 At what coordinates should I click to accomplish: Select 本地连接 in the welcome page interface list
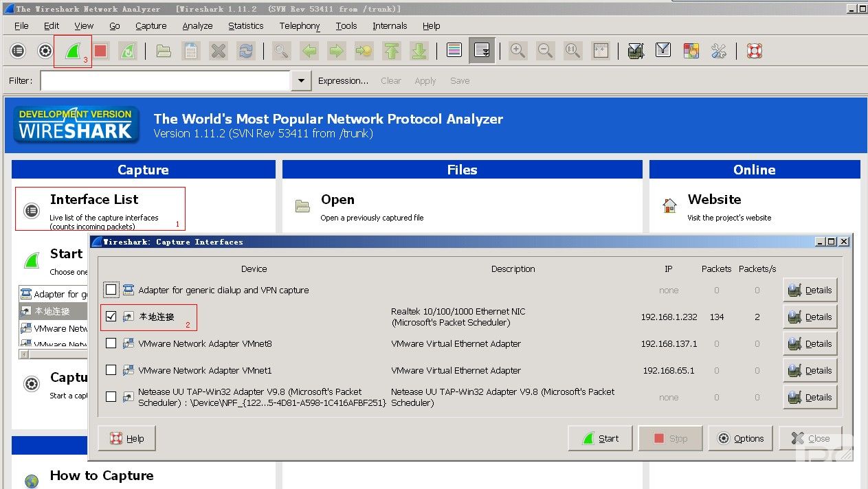54,311
